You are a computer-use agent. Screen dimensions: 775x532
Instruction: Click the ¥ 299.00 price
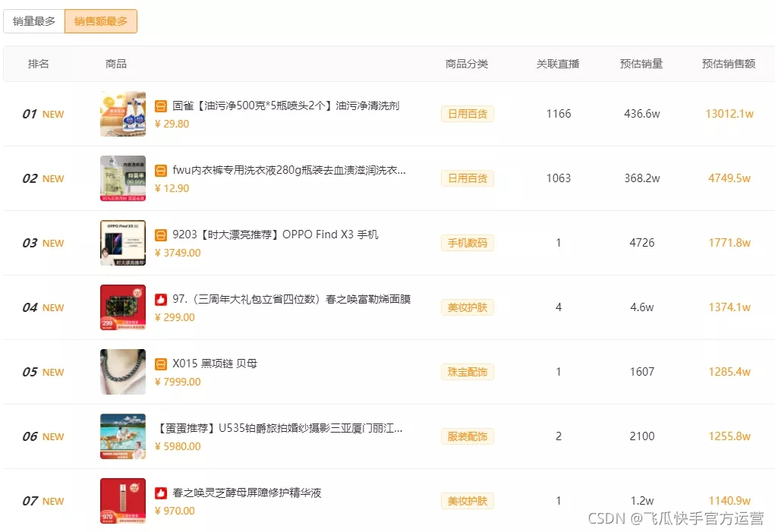(175, 317)
